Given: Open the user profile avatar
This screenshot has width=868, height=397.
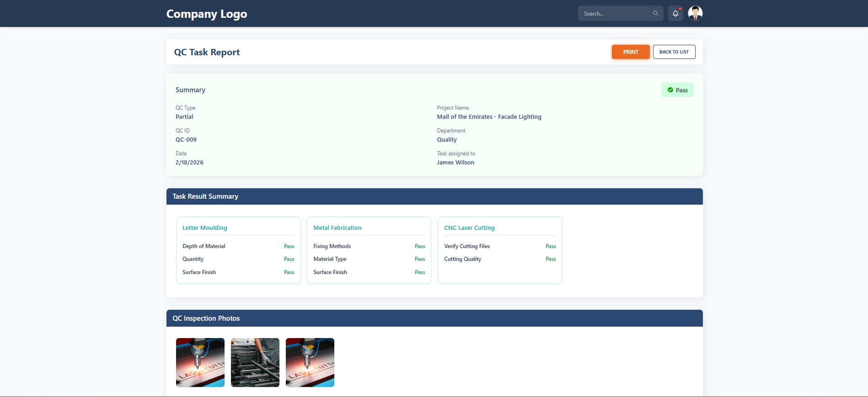Looking at the screenshot, I should click(x=695, y=13).
